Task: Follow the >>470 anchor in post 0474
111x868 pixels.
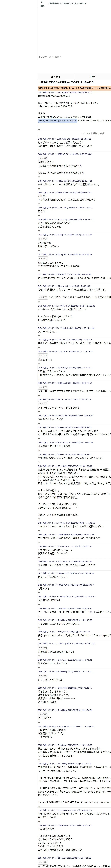Action: (x=43, y=297)
